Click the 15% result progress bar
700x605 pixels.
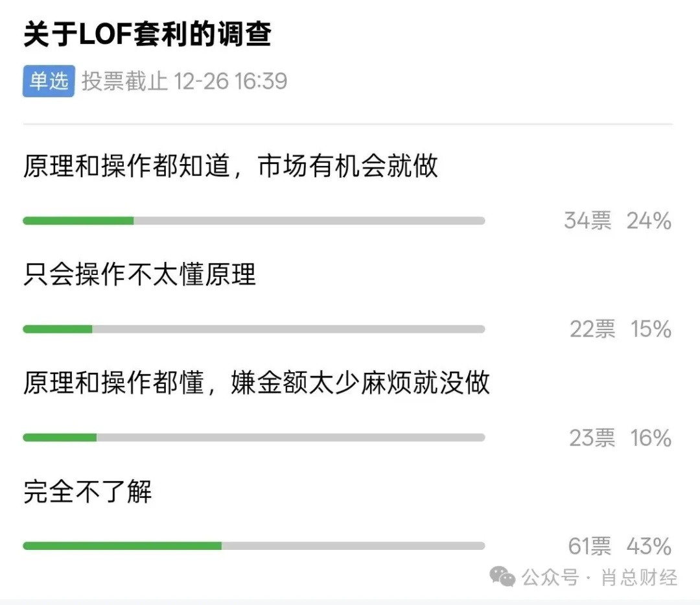coord(253,329)
